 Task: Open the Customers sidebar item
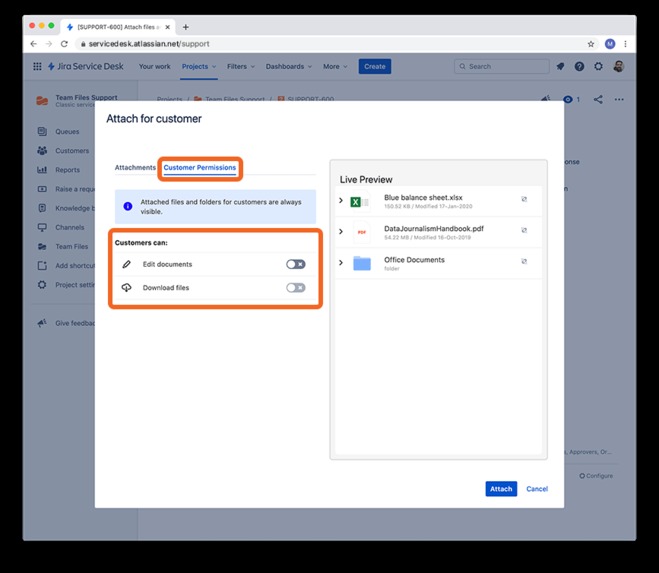pyautogui.click(x=72, y=151)
